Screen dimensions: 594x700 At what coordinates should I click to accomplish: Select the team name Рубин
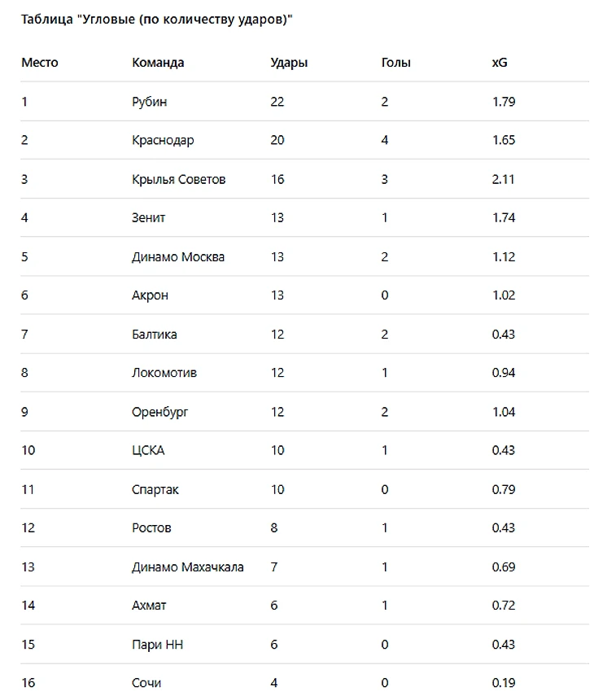pos(150,102)
